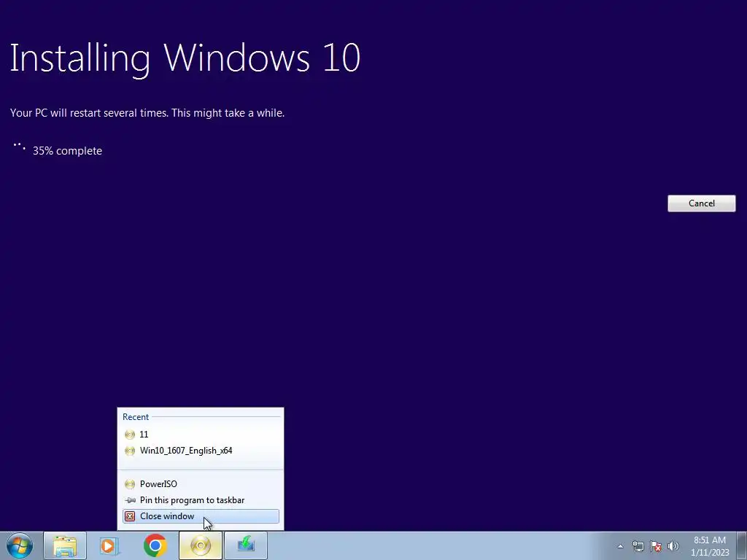Launch Windows Media Player from taskbar

pyautogui.click(x=109, y=545)
